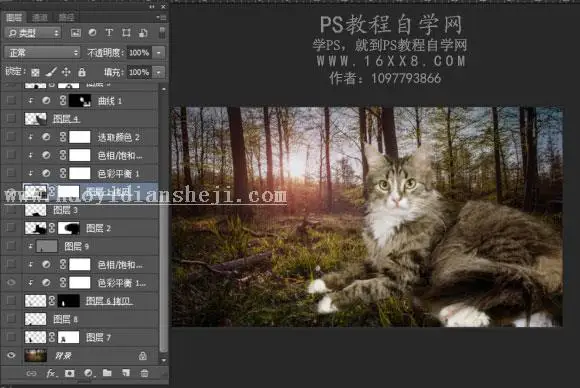Show the 曲线 1 layer visibility box
Screen dimensions: 580x388
11,101
